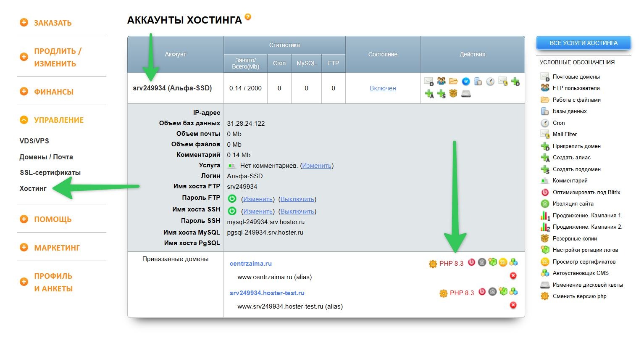Click Изменить link next to Нет комментариев
The width and height of the screenshot is (644, 346).
[x=317, y=166]
